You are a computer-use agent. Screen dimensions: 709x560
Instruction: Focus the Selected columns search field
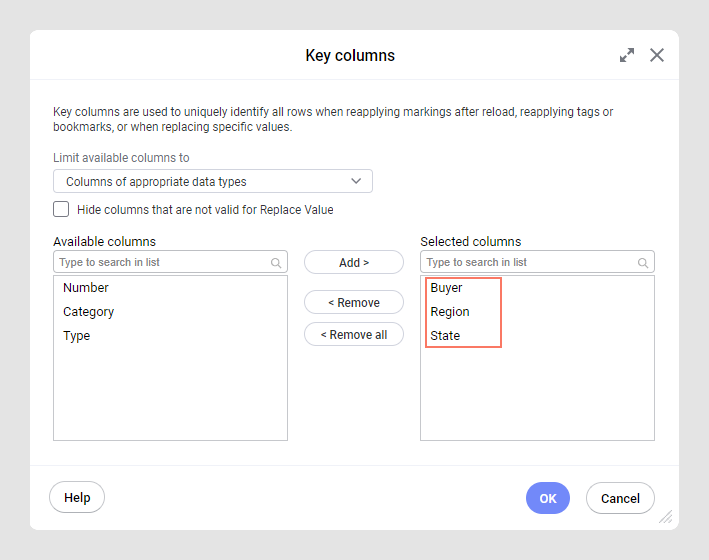click(x=530, y=262)
